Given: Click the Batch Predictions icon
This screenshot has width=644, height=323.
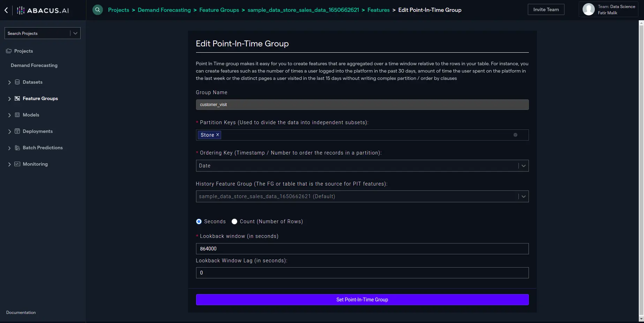Looking at the screenshot, I should click(17, 148).
